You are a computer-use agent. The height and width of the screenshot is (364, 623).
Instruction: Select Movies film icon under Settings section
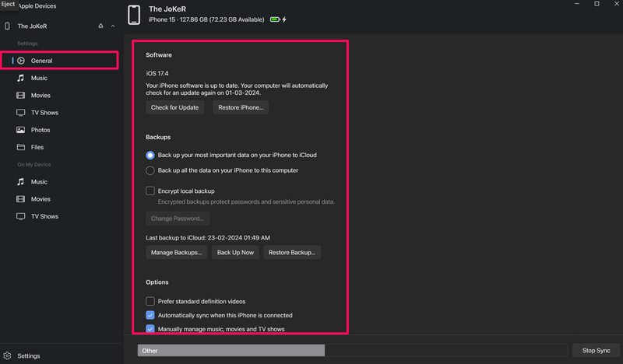21,96
